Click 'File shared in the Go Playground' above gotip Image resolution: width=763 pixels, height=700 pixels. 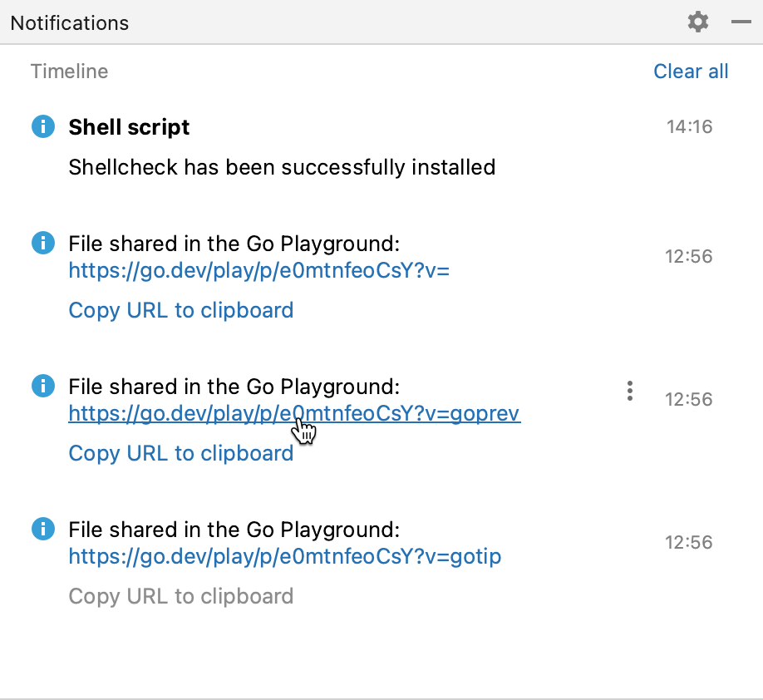(x=234, y=530)
